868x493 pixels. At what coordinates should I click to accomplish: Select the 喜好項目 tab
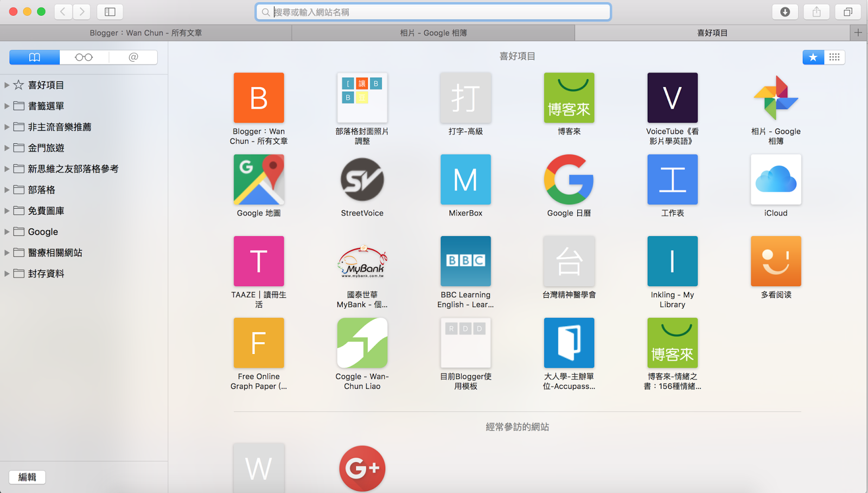(x=712, y=33)
